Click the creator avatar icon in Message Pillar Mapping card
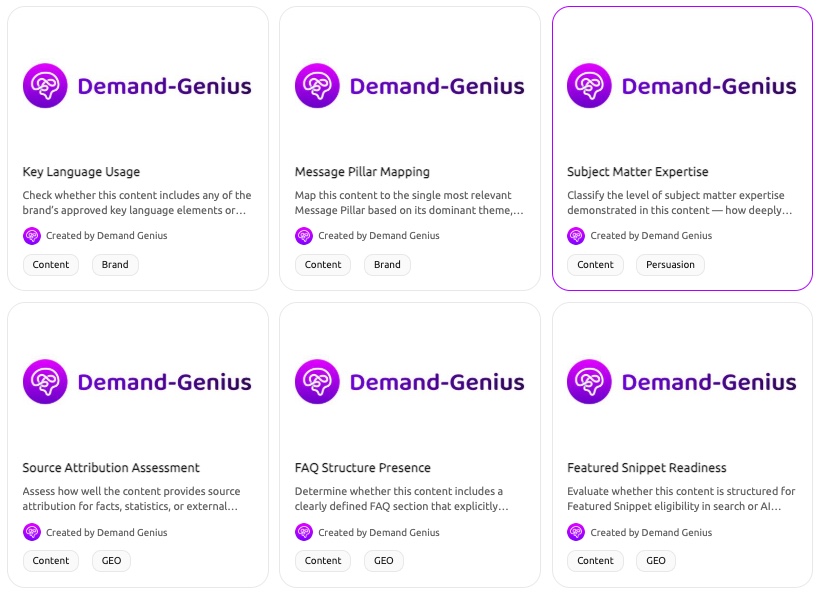This screenshot has width=818, height=593. click(x=304, y=236)
